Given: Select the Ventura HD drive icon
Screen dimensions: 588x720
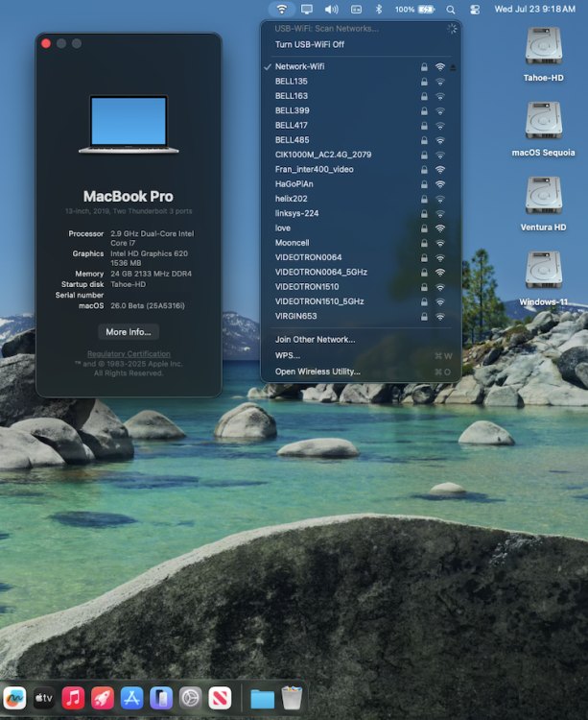Looking at the screenshot, I should (544, 195).
